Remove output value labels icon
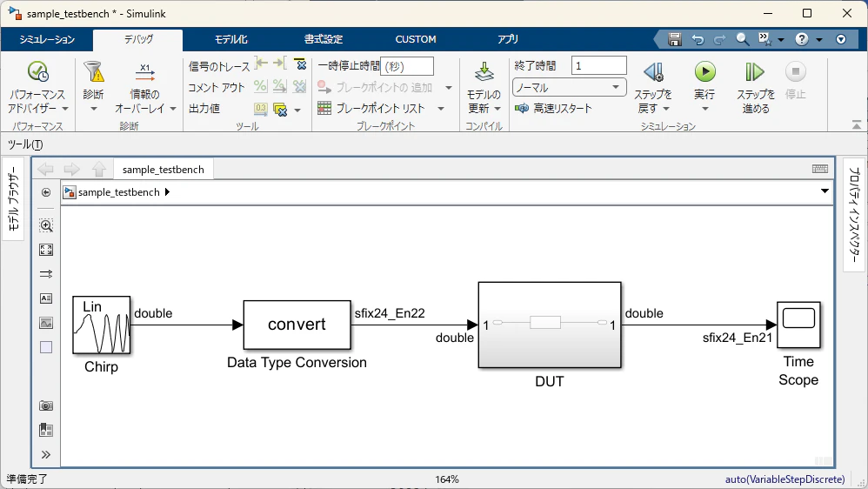This screenshot has width=868, height=489. 281,109
